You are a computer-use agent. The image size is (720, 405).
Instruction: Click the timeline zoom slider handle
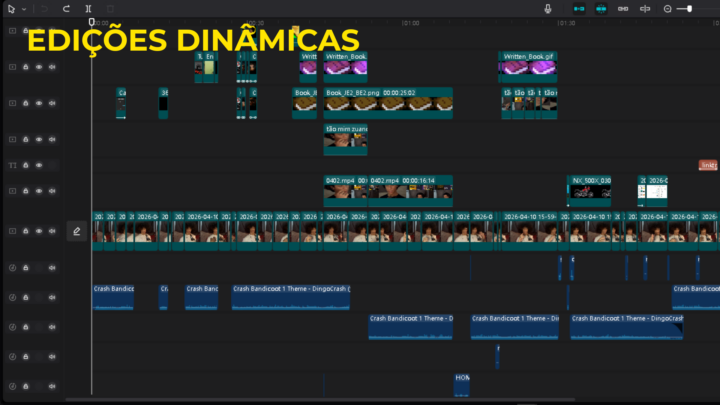688,8
